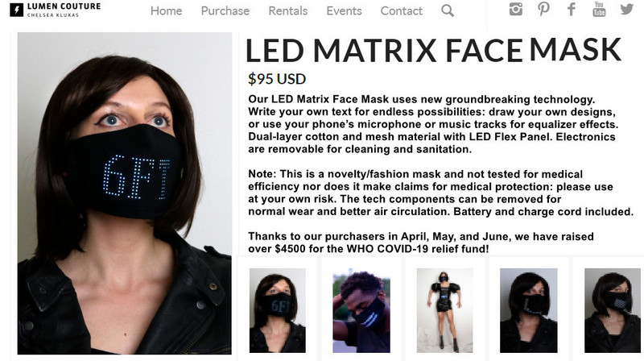Image resolution: width=644 pixels, height=361 pixels.
Task: Select the 6FT mask thumbnail
Action: point(277,310)
